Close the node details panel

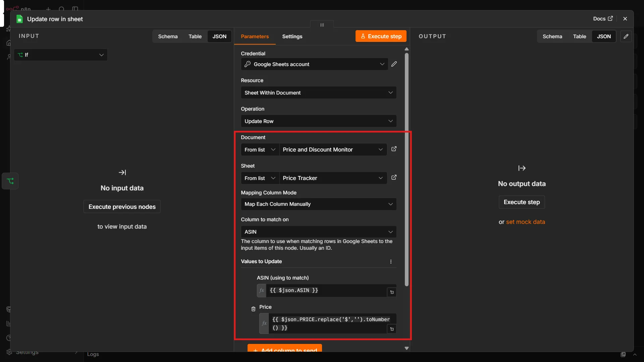625,19
